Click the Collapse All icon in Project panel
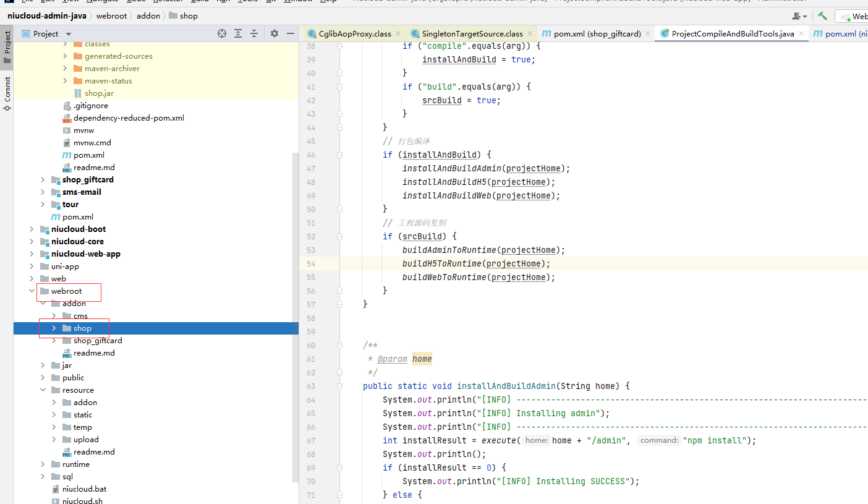 click(253, 34)
